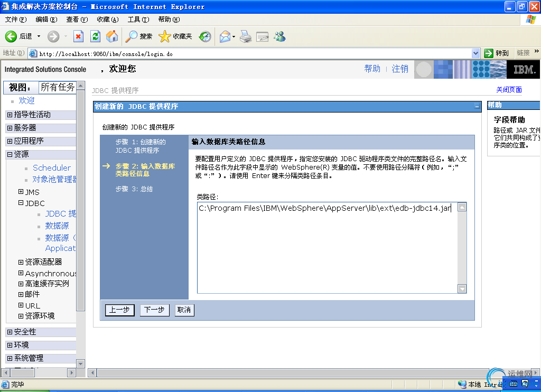The image size is (541, 392).
Task: Collapse the JDBC tree node
Action: pyautogui.click(x=21, y=203)
